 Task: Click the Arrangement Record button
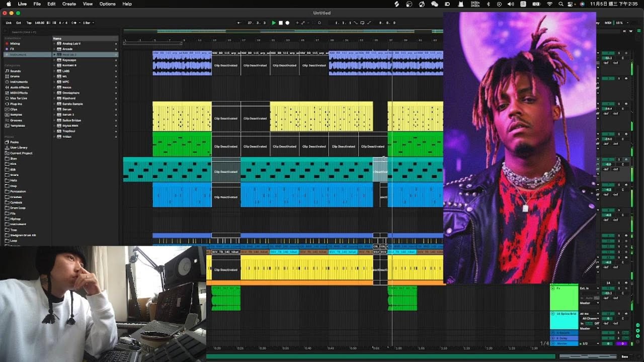[287, 23]
